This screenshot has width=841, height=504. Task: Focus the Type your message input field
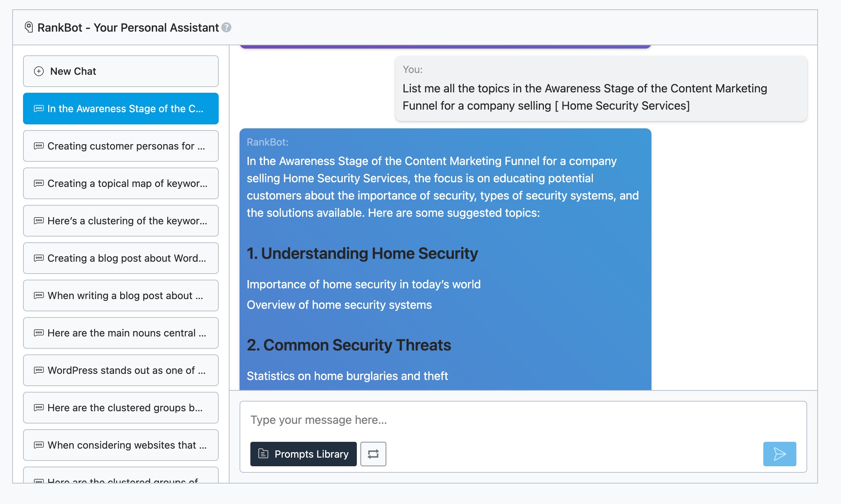click(504, 420)
